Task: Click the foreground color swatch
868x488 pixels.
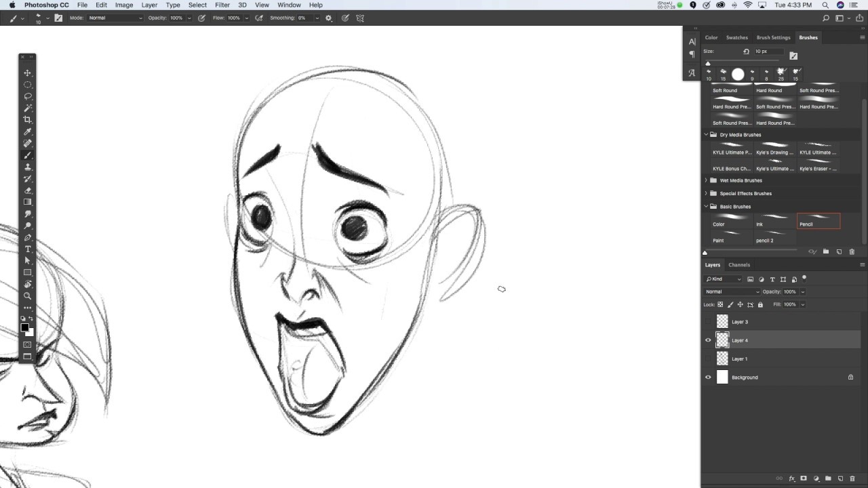Action: tap(24, 327)
